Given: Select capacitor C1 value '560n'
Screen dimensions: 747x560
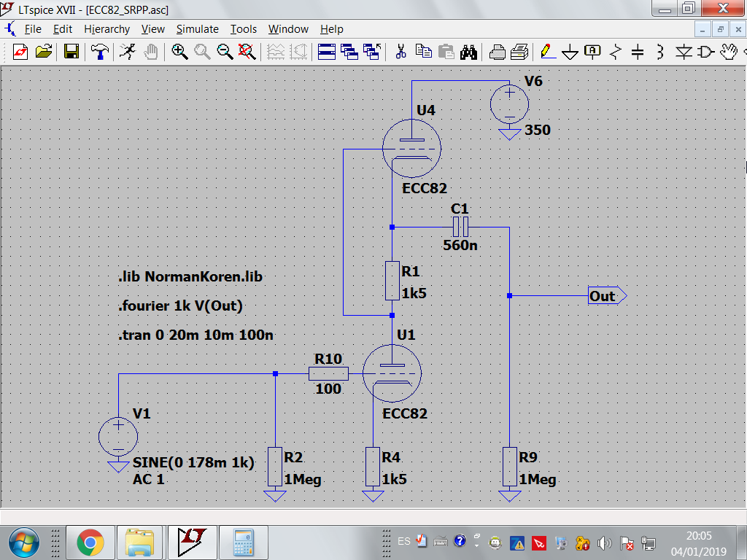Looking at the screenshot, I should 460,245.
